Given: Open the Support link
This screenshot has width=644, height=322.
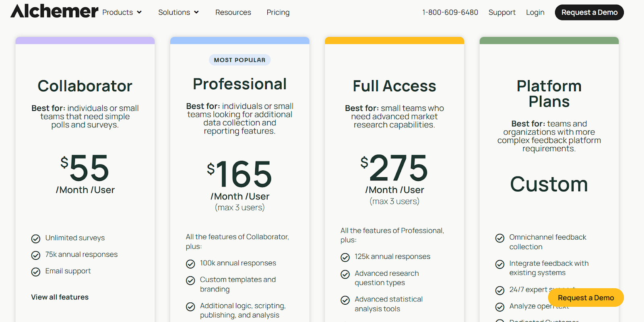Looking at the screenshot, I should (x=502, y=12).
